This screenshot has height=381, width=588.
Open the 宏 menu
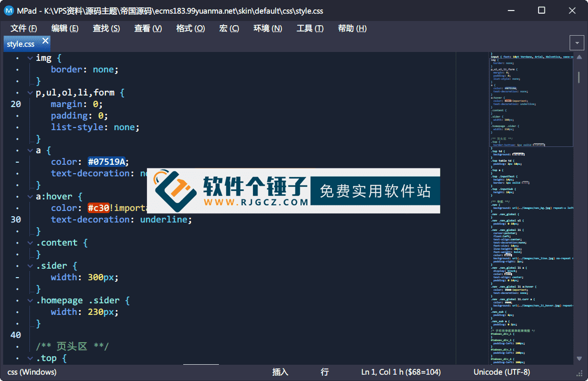(x=229, y=28)
